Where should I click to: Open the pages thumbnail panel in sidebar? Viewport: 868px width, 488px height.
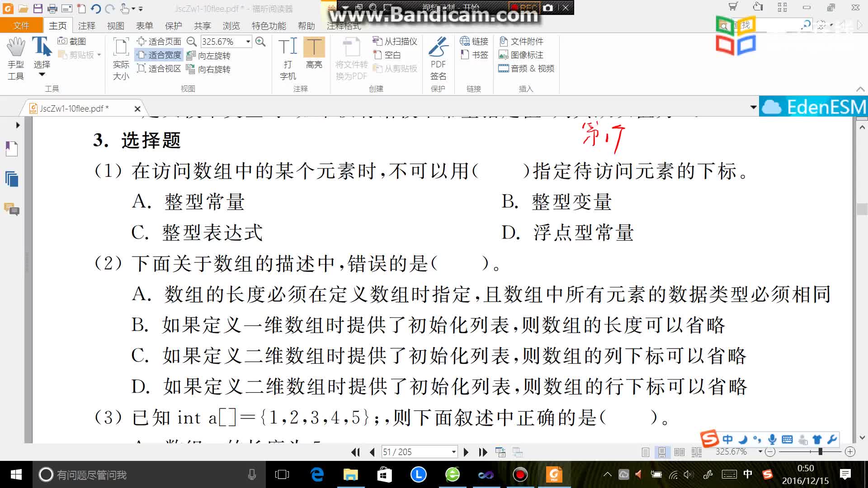pyautogui.click(x=12, y=179)
